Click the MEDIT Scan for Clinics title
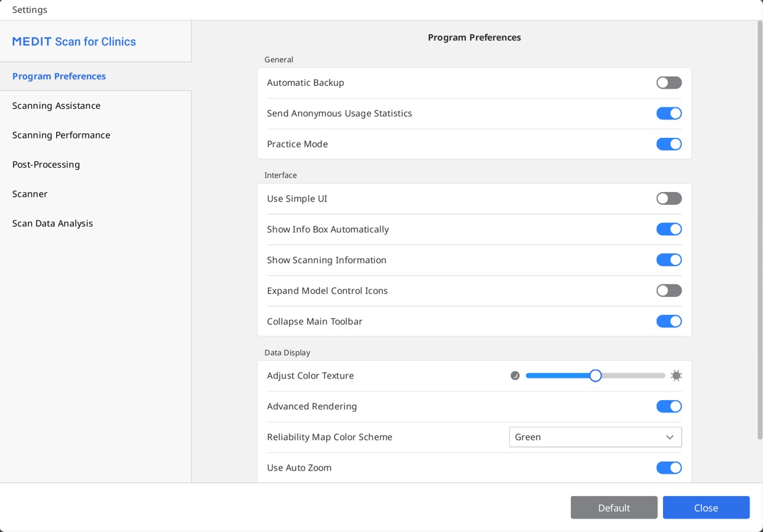The height and width of the screenshot is (532, 763). click(x=74, y=42)
